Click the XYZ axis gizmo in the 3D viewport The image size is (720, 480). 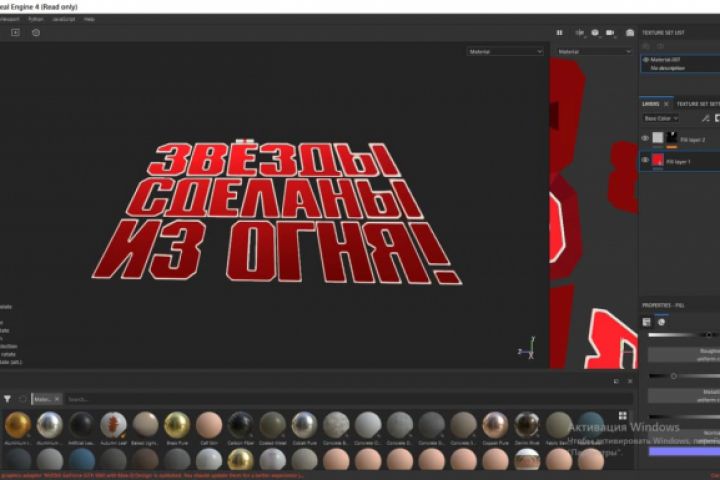pos(527,348)
